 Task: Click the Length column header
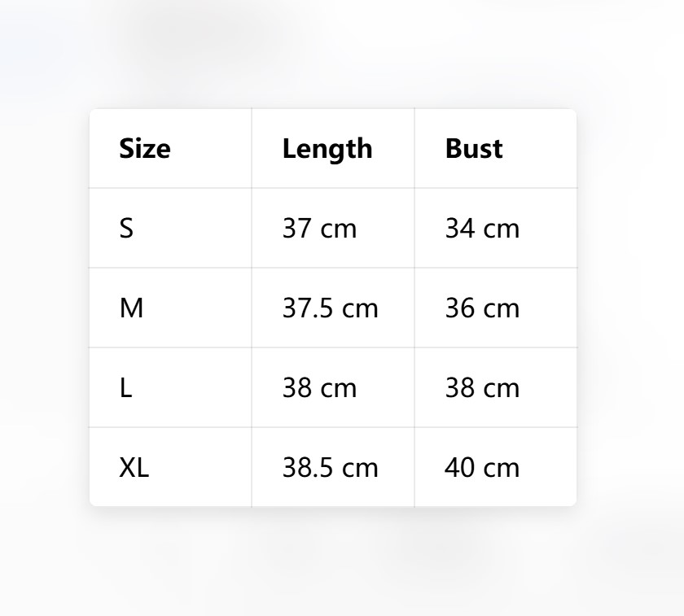[x=327, y=150]
